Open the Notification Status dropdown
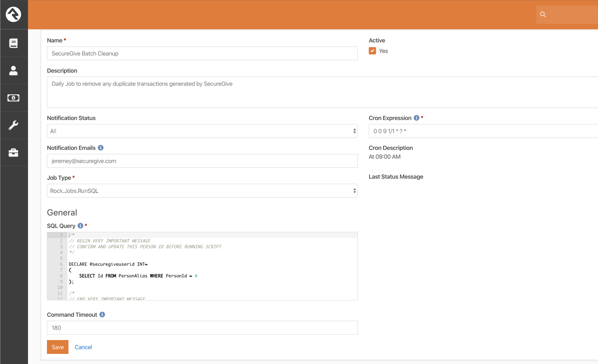This screenshot has height=364, width=598. pyautogui.click(x=202, y=131)
